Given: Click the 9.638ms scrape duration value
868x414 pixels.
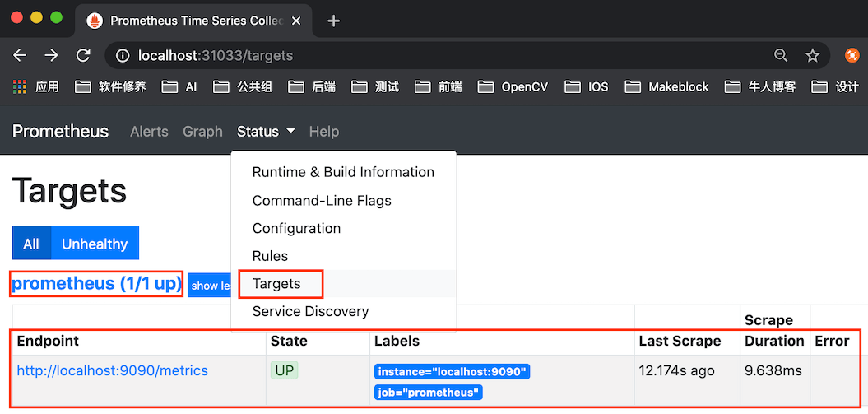Looking at the screenshot, I should [773, 370].
